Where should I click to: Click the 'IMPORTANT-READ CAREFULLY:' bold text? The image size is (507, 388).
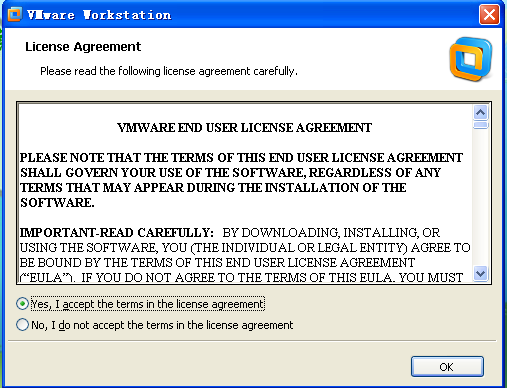116,233
